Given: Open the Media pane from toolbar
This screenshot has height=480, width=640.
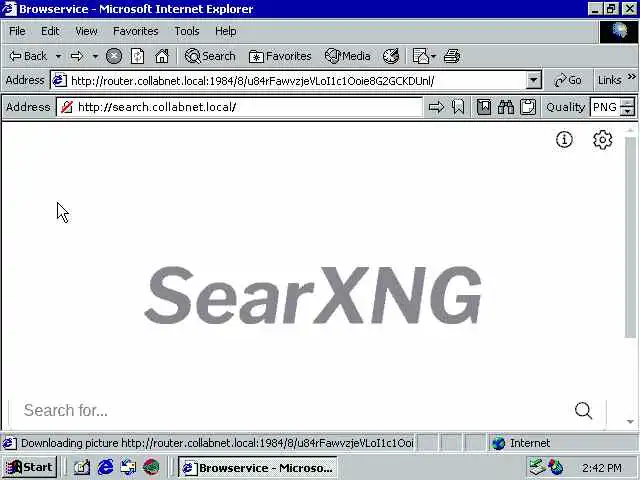Looking at the screenshot, I should click(348, 56).
